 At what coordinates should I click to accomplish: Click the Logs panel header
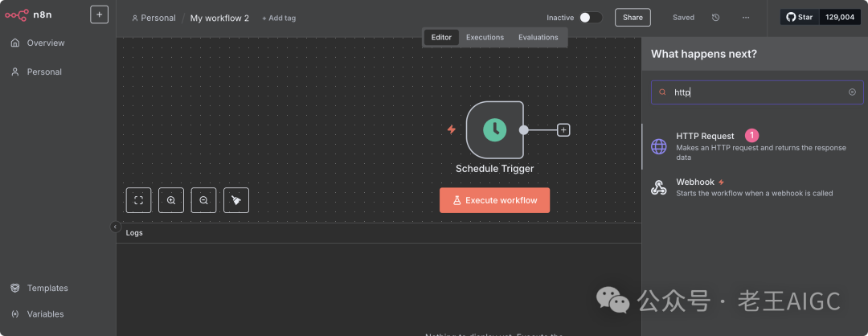click(379, 233)
